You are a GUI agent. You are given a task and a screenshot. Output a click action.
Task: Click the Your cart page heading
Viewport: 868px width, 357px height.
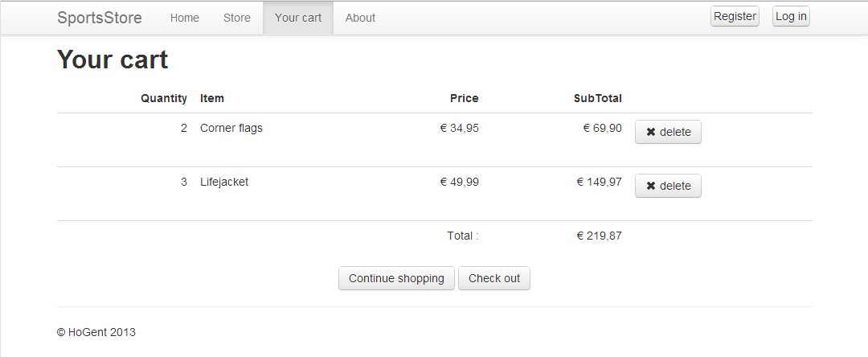pyautogui.click(x=113, y=59)
